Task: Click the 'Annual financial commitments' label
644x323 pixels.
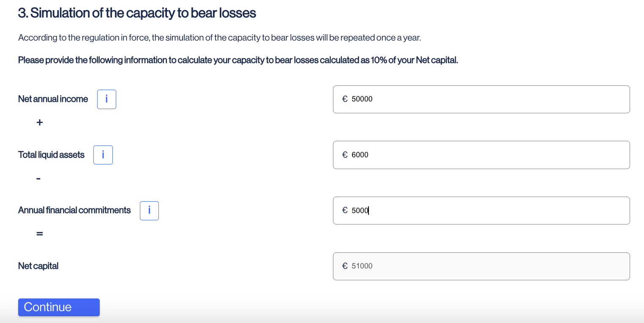Action: [x=74, y=210]
